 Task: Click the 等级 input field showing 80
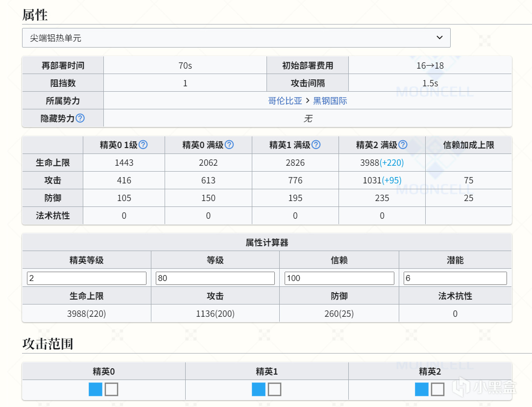pos(215,279)
